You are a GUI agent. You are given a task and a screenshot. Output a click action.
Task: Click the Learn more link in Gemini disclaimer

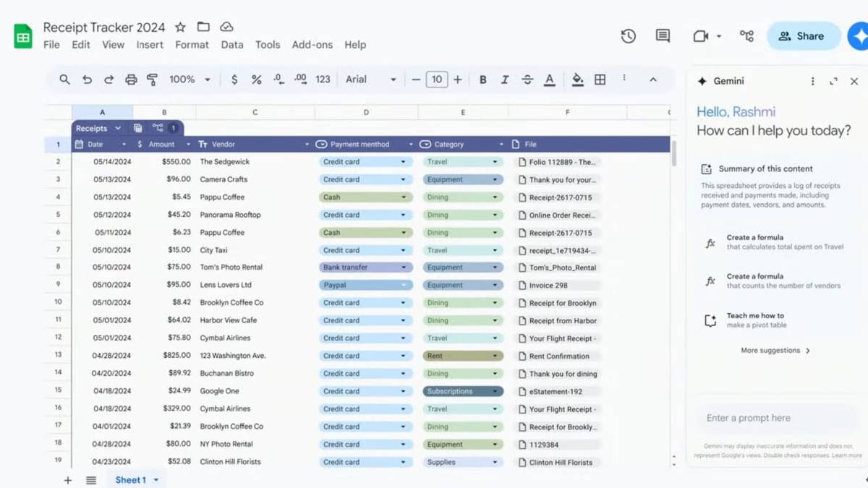[x=847, y=455]
